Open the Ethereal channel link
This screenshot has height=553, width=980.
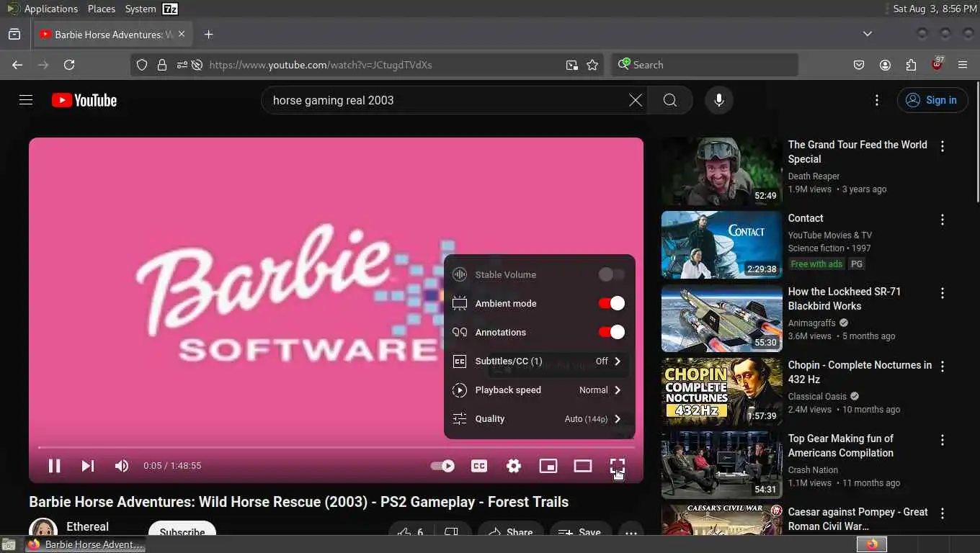pos(87,526)
